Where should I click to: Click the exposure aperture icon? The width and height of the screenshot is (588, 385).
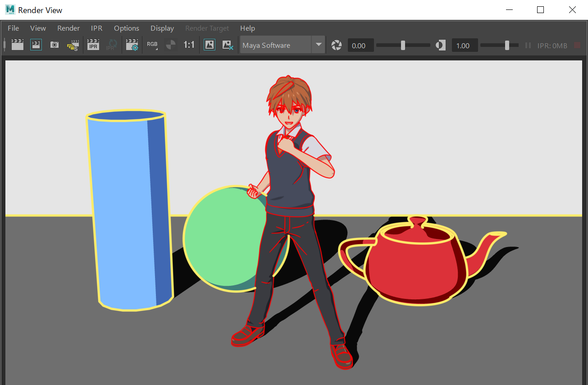tap(337, 46)
